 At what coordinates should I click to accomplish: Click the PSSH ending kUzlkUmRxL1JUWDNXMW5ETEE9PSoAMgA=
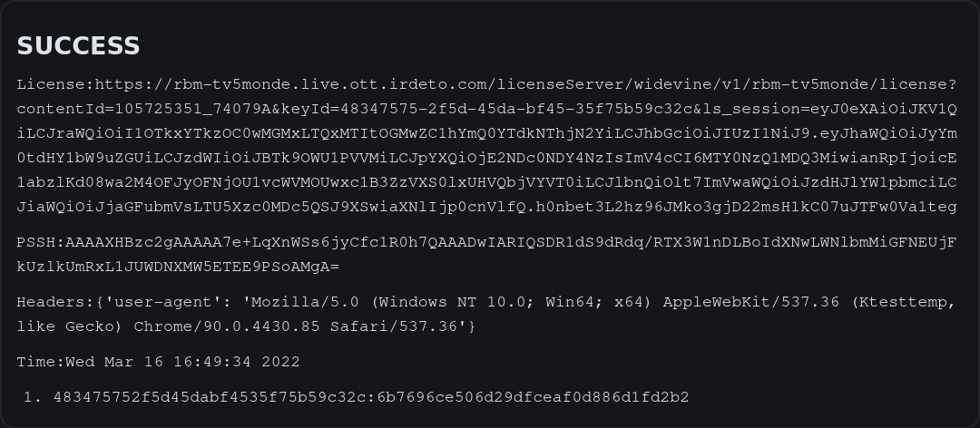(178, 267)
